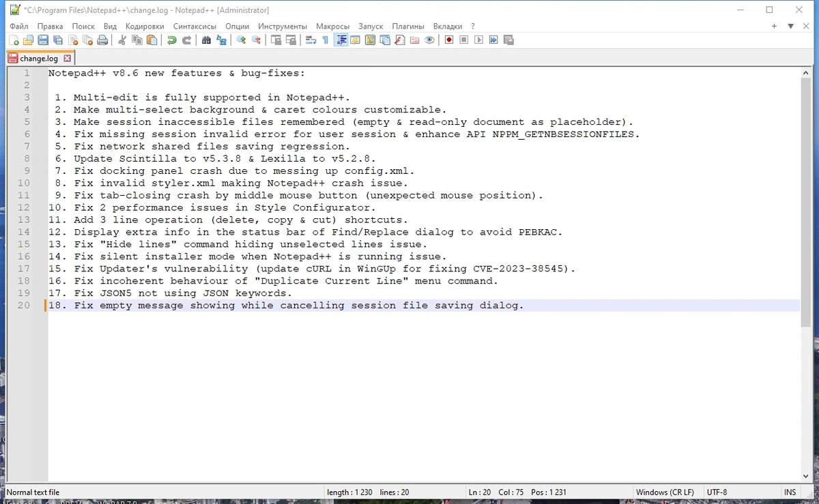819x504 pixels.
Task: Click the macro playback play button
Action: pyautogui.click(x=478, y=40)
